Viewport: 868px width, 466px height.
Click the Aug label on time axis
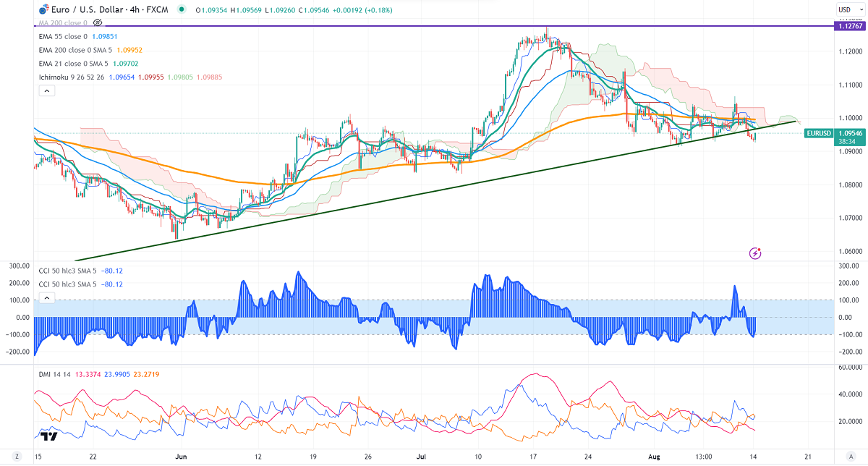click(653, 457)
